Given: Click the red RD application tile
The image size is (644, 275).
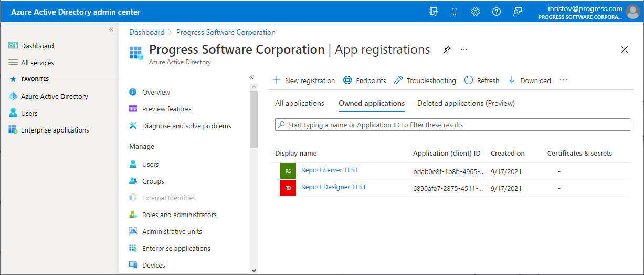Looking at the screenshot, I should pos(288,188).
